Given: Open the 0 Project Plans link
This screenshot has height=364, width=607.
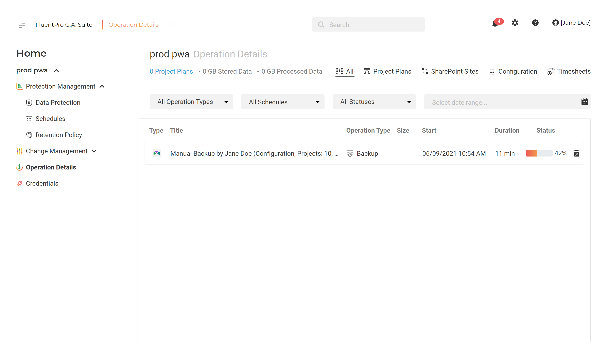Looking at the screenshot, I should pyautogui.click(x=171, y=71).
